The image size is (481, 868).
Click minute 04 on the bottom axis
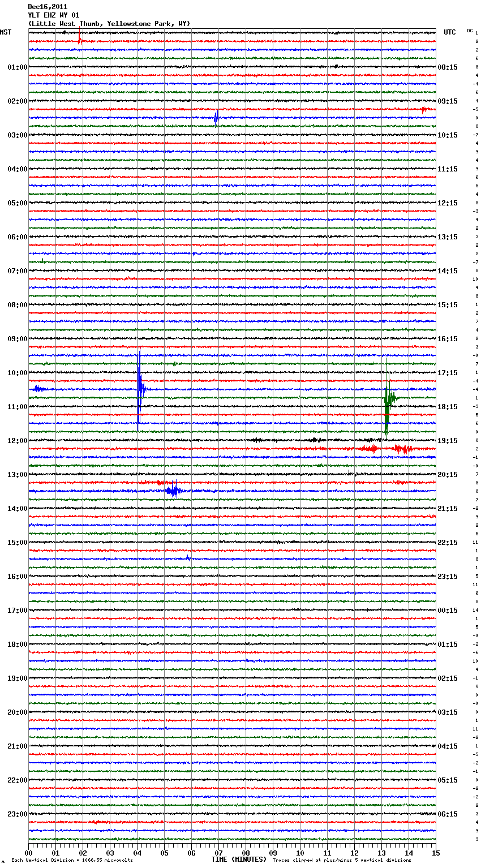pyautogui.click(x=137, y=853)
